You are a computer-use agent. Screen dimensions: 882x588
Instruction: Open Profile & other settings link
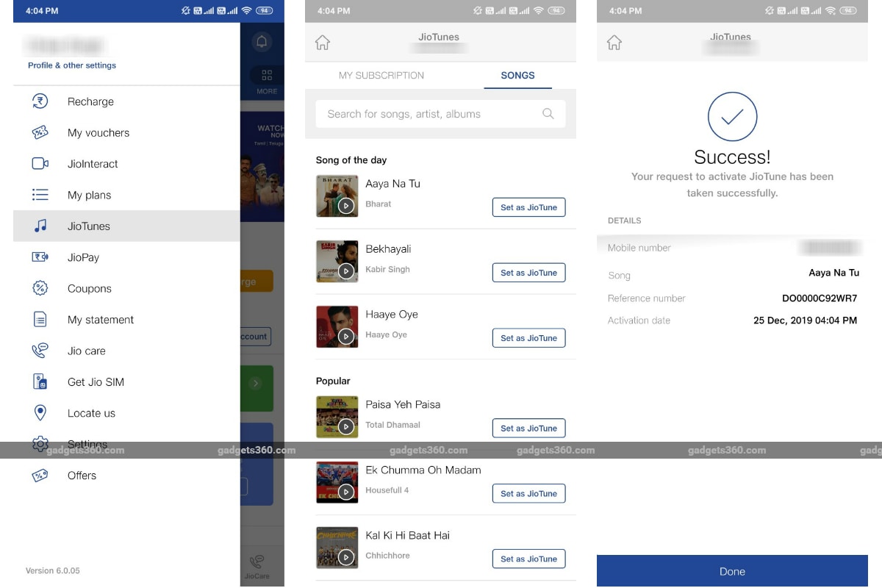[72, 65]
